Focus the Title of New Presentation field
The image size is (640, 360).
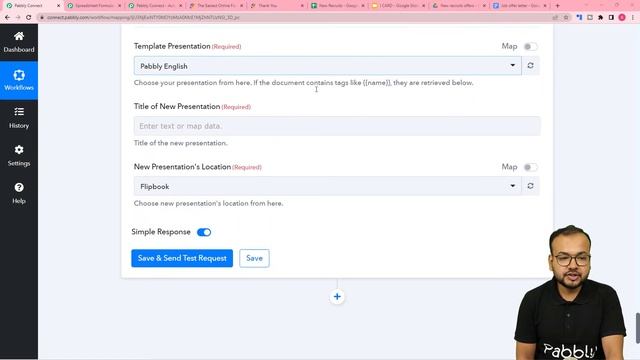click(x=337, y=126)
